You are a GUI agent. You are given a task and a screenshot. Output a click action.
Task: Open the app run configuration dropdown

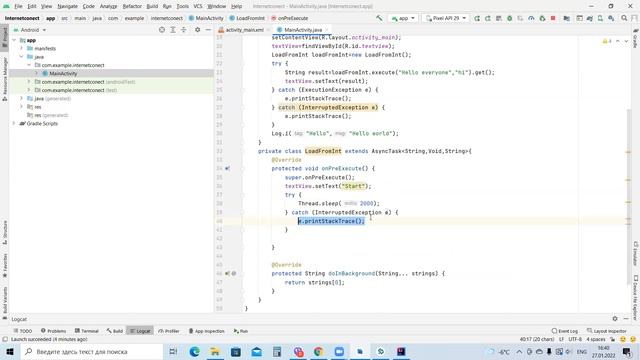point(403,18)
